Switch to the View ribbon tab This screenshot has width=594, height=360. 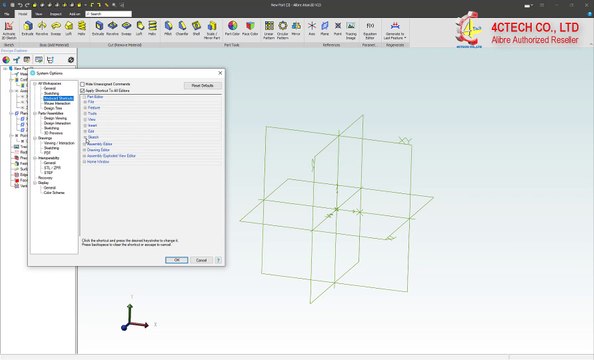tap(39, 14)
